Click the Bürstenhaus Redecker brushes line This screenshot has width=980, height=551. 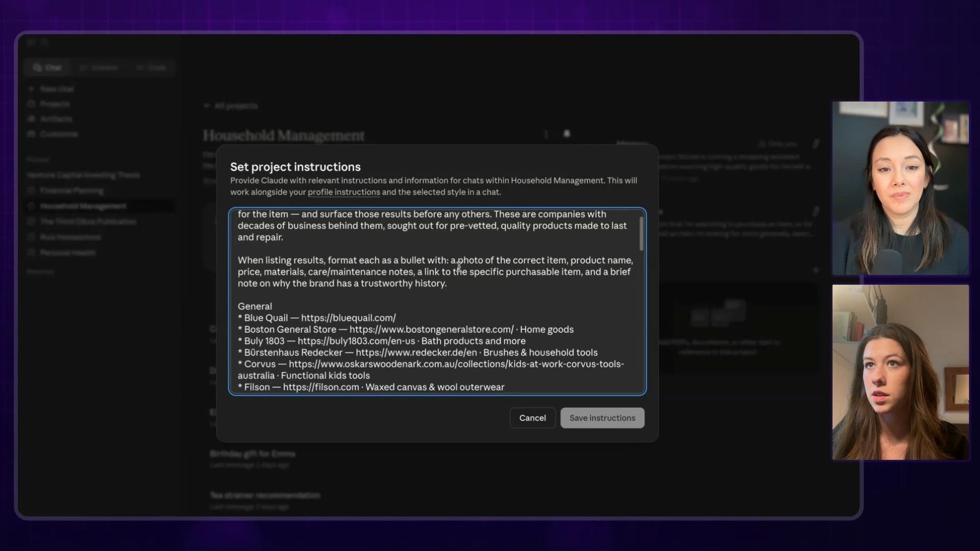tap(418, 353)
